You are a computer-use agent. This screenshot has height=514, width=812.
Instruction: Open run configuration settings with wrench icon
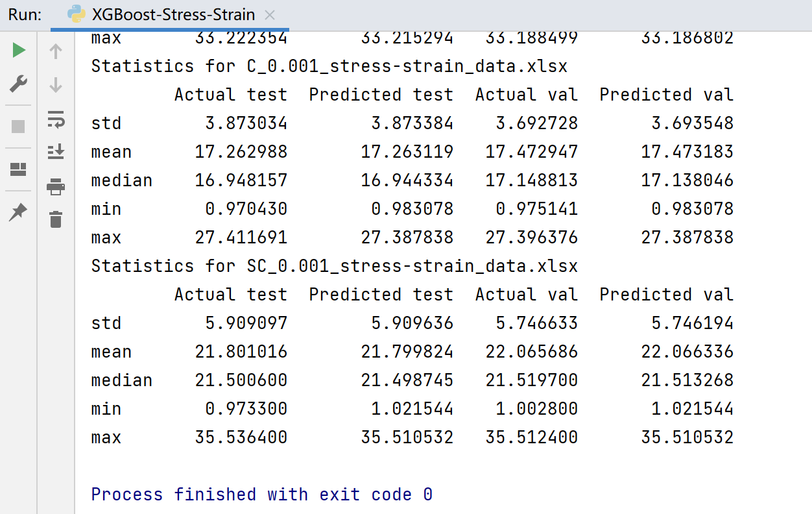18,84
